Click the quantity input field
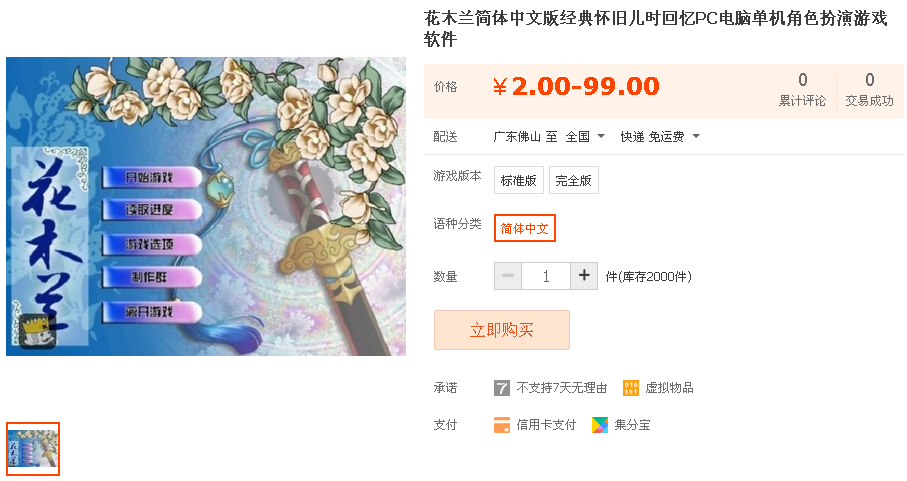907x481 pixels. (x=545, y=276)
